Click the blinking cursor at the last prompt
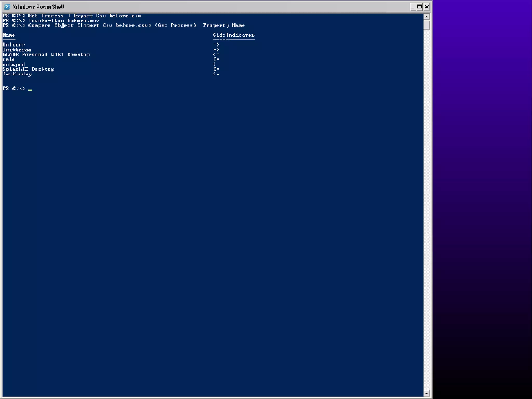Viewport: 532px width, 399px height. (x=30, y=90)
